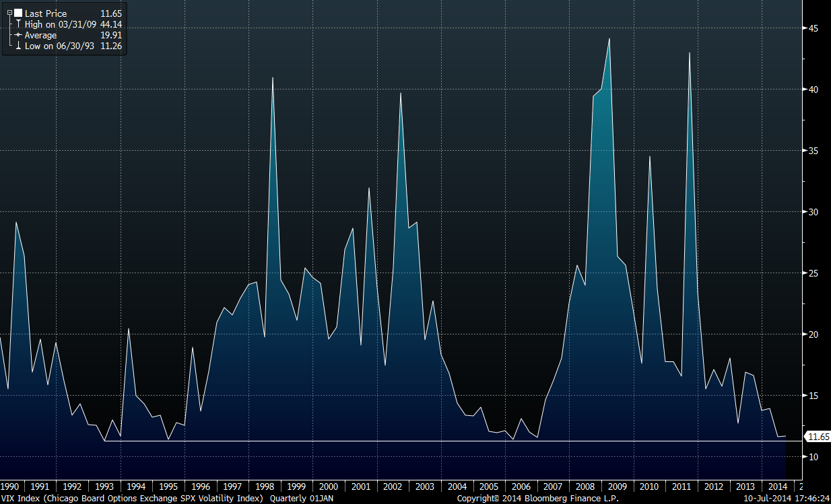The height and width of the screenshot is (504, 831).
Task: Click the Average marker icon in legend
Action: (18, 35)
